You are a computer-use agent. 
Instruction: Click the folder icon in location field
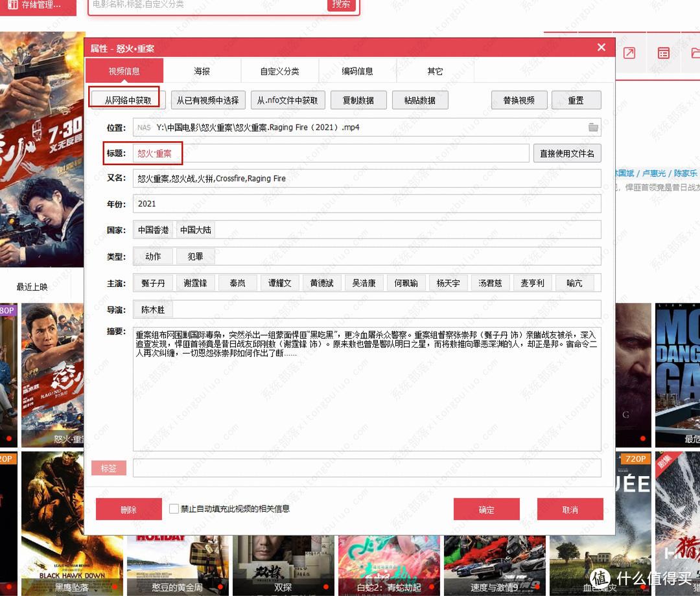(x=593, y=128)
